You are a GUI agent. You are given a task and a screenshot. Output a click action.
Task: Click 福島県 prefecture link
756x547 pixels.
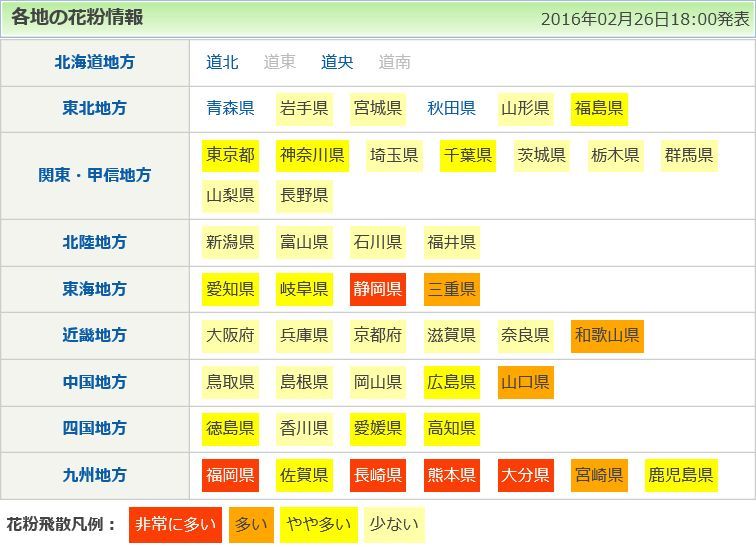(x=599, y=108)
